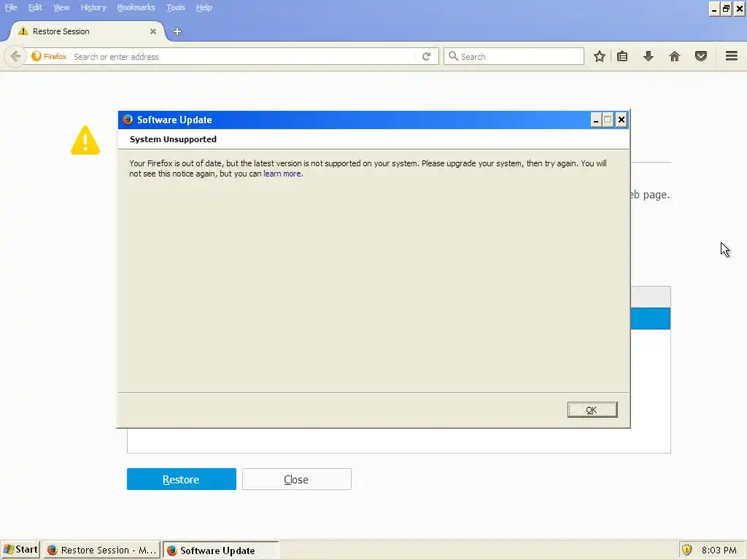Open the Bookmarks menu
The width and height of the screenshot is (747, 560).
click(x=136, y=7)
